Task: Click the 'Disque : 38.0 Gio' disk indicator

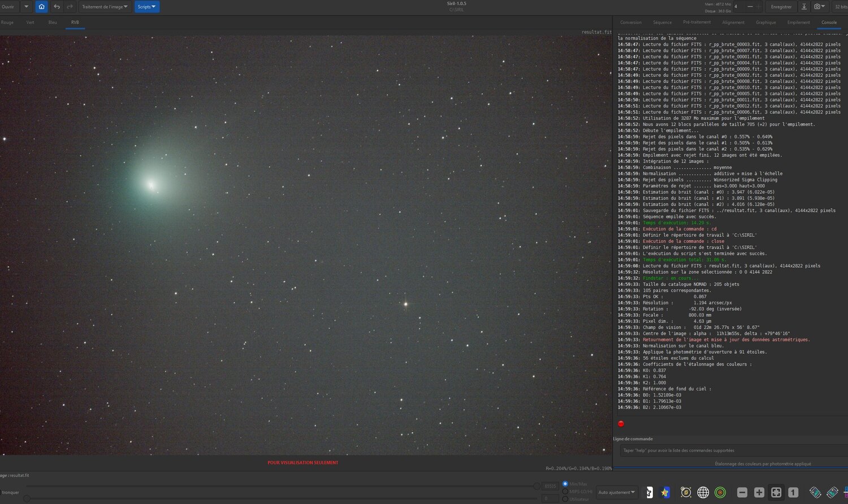Action: pyautogui.click(x=719, y=10)
